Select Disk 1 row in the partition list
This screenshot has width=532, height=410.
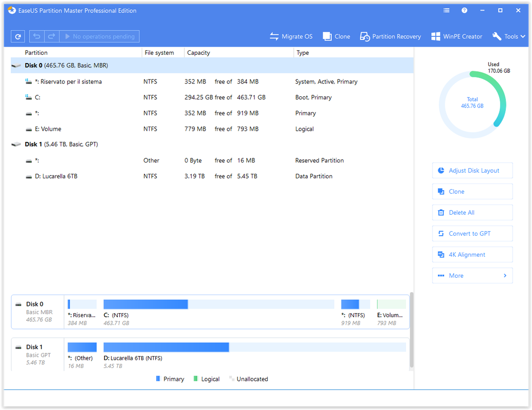212,145
